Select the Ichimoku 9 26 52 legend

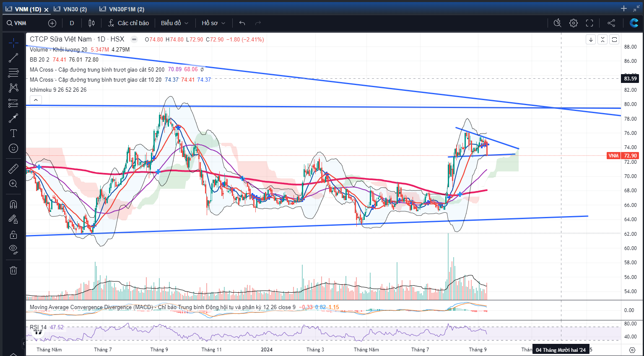58,90
